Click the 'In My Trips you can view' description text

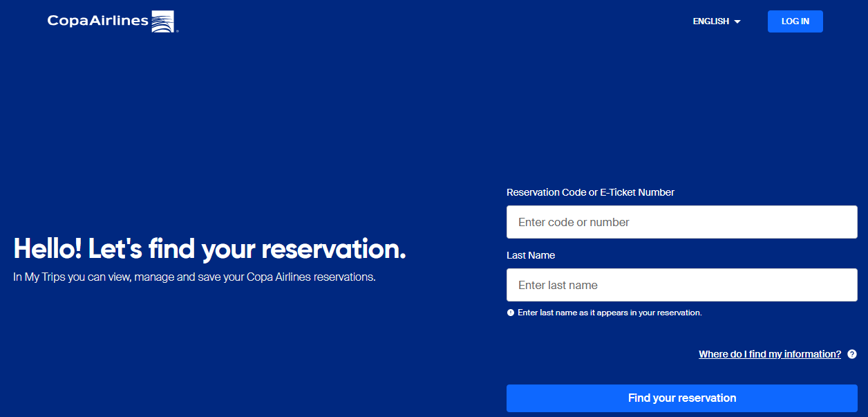coord(194,277)
